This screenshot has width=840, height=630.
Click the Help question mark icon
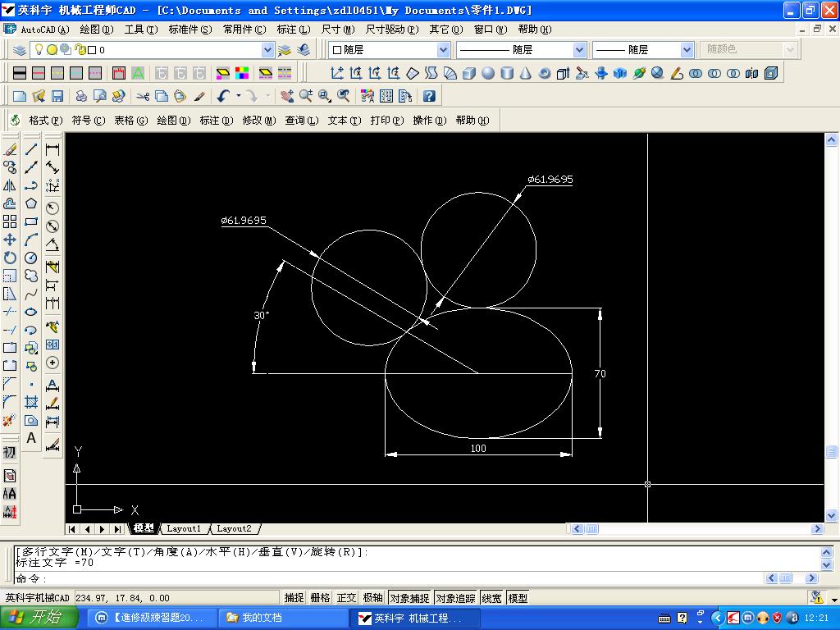pyautogui.click(x=428, y=96)
